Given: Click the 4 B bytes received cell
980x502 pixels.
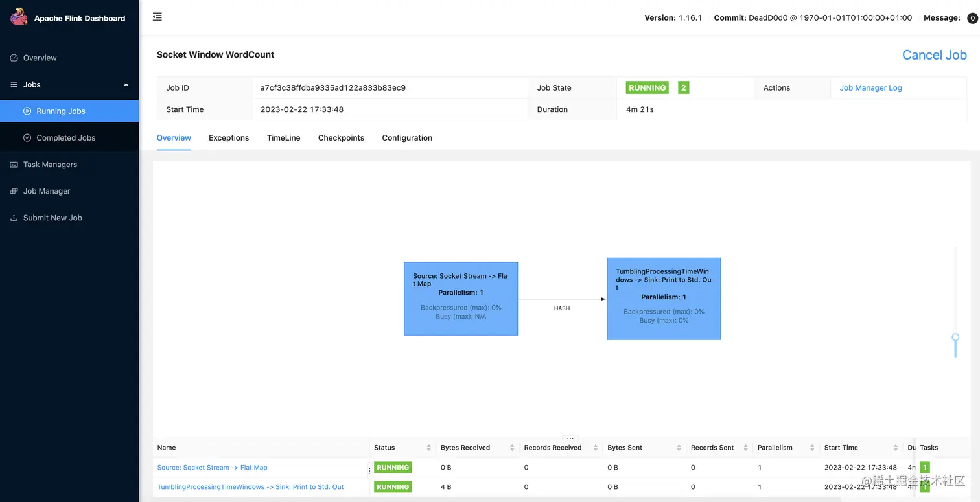Looking at the screenshot, I should tap(446, 487).
